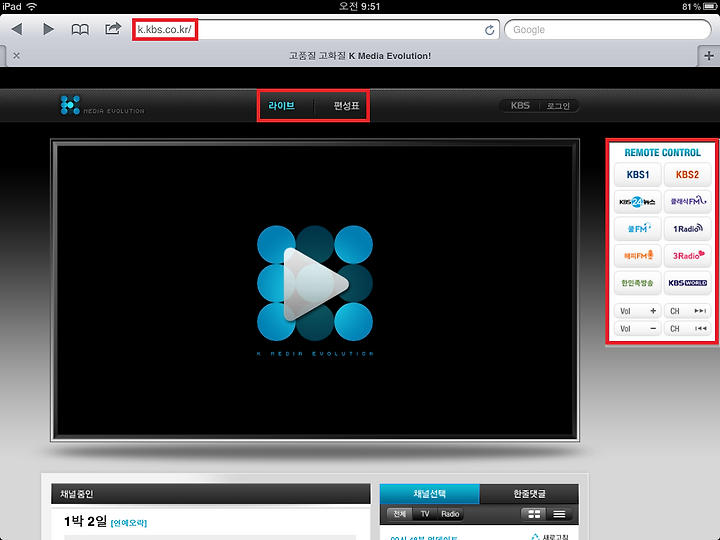The width and height of the screenshot is (720, 540).
Task: Switch to 채널선택 tab
Action: [429, 494]
